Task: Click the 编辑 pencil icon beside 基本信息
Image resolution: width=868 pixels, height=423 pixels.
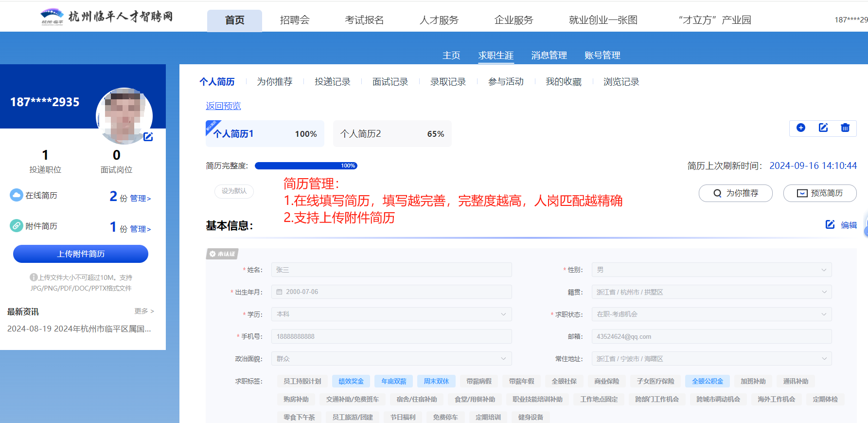Action: [x=830, y=224]
